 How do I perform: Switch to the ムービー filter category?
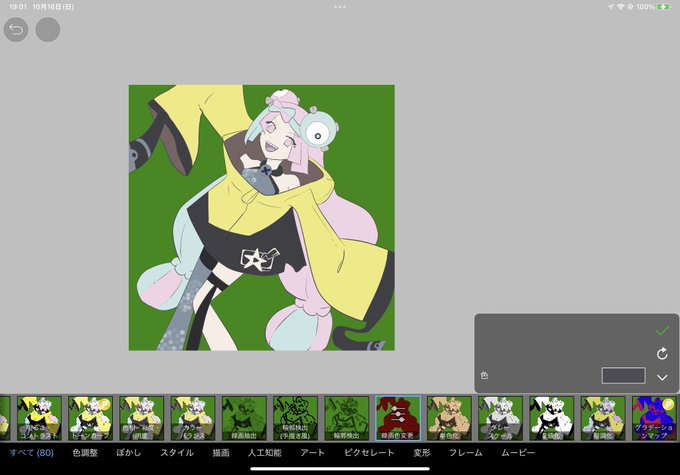(x=518, y=453)
